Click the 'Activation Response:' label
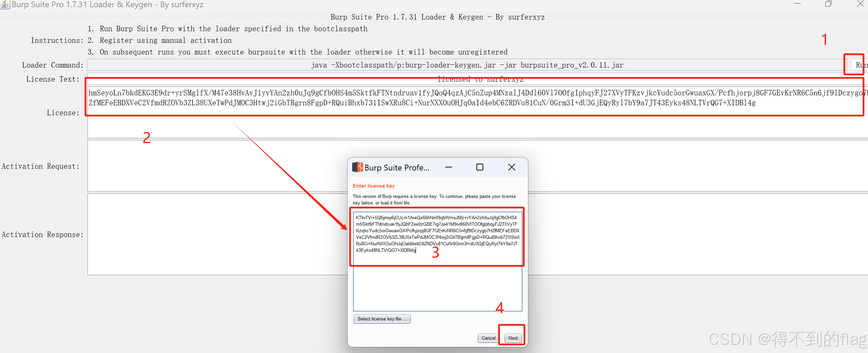This screenshot has height=353, width=868. (x=43, y=235)
